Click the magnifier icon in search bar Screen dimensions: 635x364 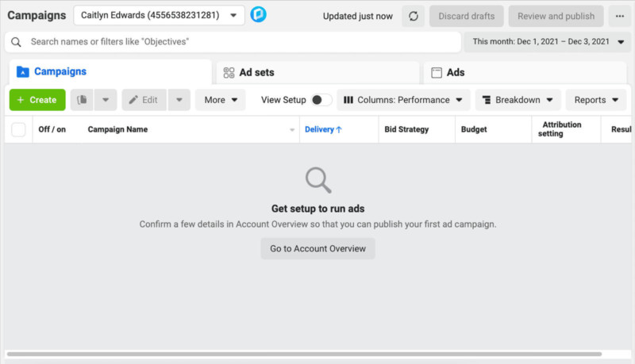(16, 41)
